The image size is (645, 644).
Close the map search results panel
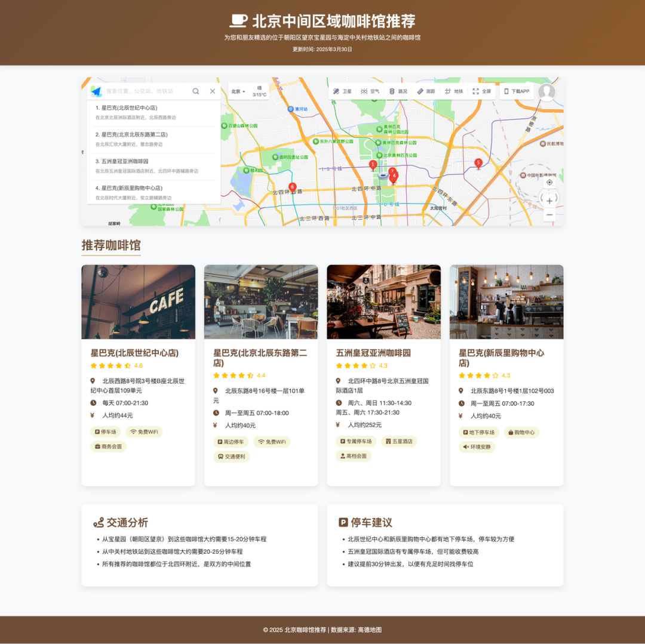[212, 91]
